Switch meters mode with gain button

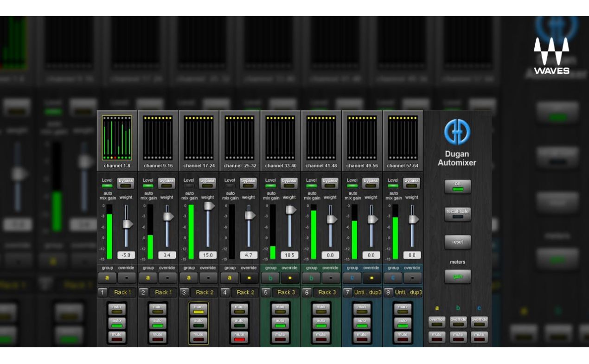[x=458, y=276]
